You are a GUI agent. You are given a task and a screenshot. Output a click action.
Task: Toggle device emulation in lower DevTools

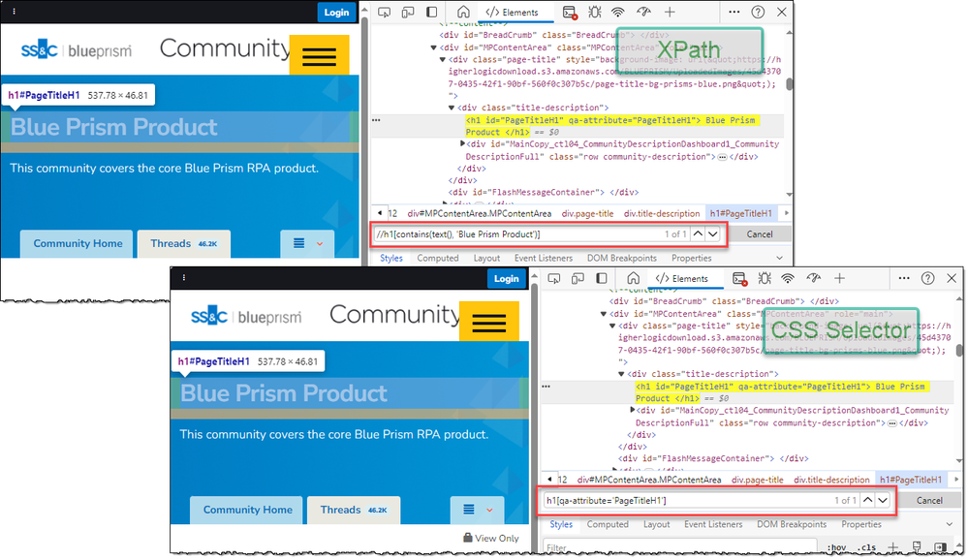coord(578,278)
